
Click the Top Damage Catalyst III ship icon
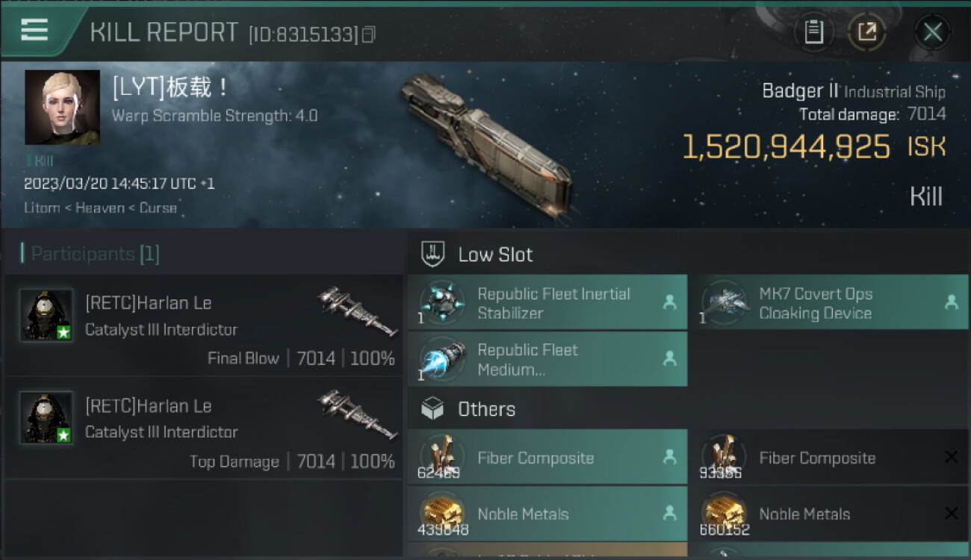[x=357, y=413]
